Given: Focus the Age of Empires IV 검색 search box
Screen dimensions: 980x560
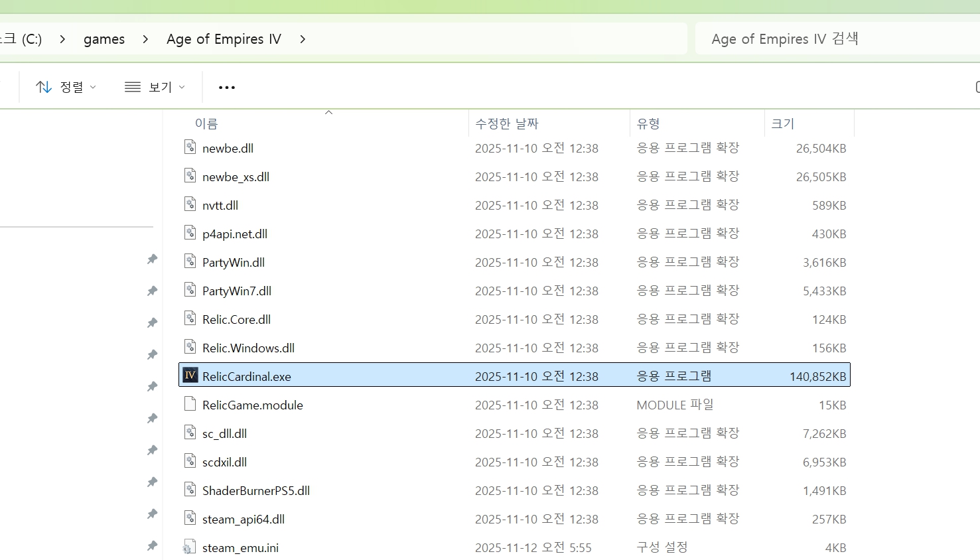Looking at the screenshot, I should [837, 39].
